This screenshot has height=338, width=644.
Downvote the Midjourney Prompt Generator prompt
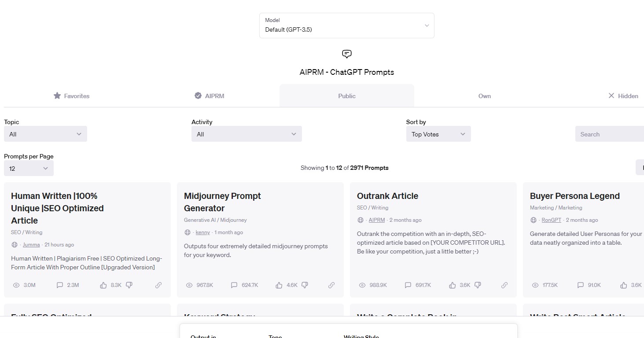click(305, 285)
